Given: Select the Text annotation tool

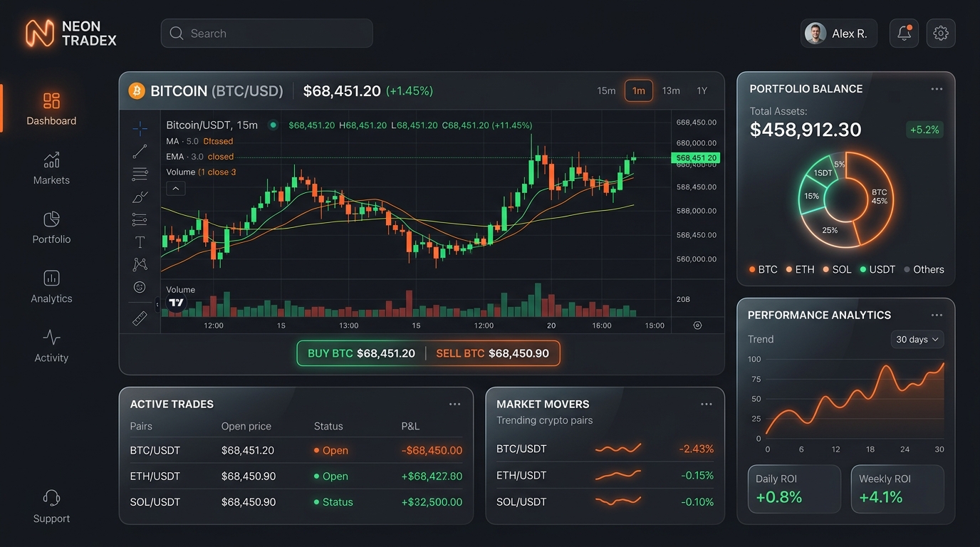Looking at the screenshot, I should 140,242.
